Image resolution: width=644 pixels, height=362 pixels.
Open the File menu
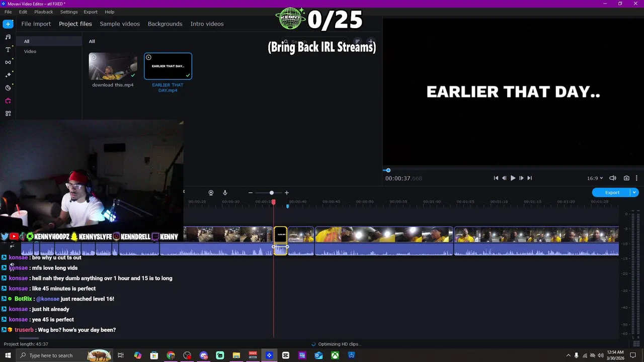(x=8, y=12)
